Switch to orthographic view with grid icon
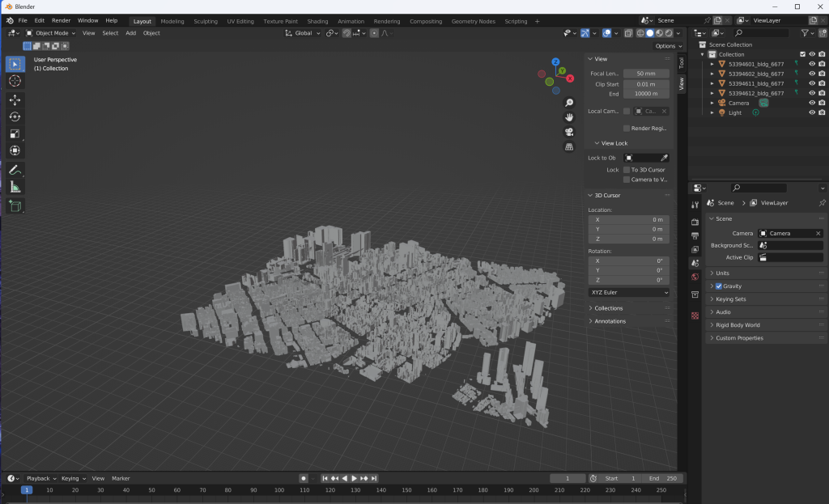Viewport: 829px width, 504px height. (569, 146)
